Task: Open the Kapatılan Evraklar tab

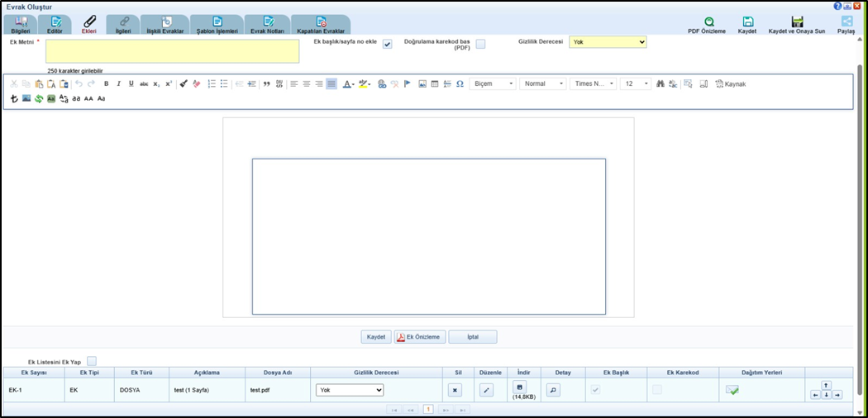Action: (321, 26)
